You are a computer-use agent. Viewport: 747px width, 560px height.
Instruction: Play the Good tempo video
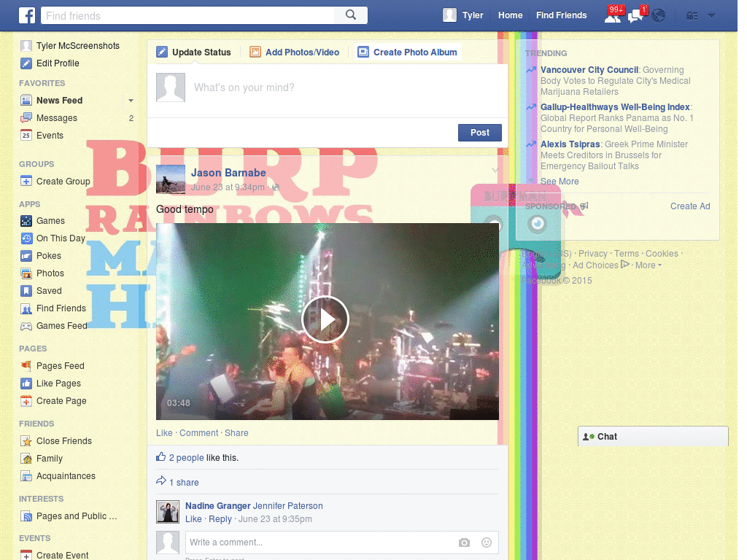pyautogui.click(x=325, y=319)
